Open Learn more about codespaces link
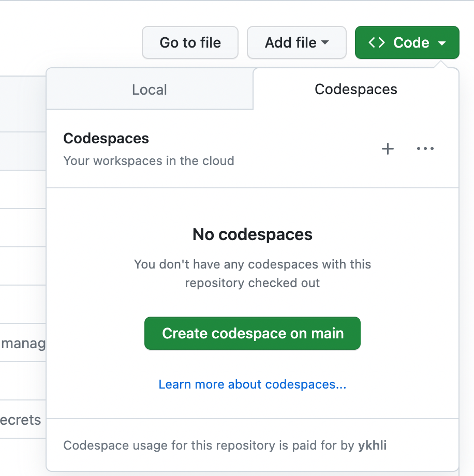 point(253,384)
